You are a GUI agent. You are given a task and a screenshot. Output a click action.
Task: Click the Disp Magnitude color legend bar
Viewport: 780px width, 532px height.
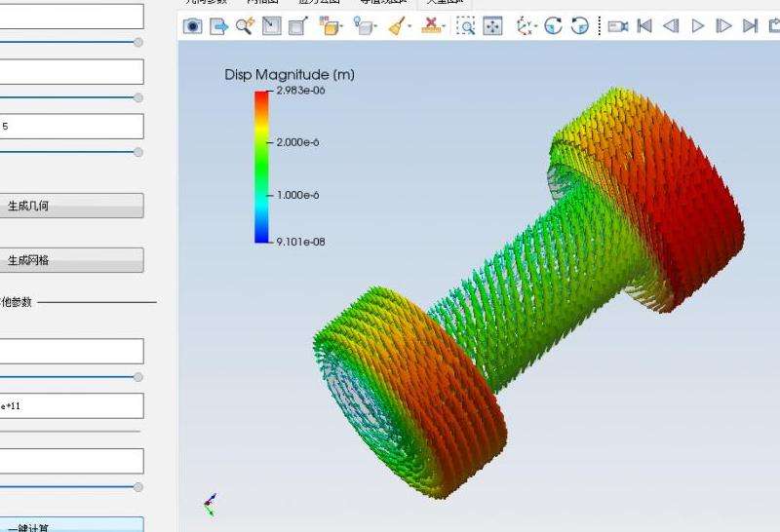pos(261,166)
